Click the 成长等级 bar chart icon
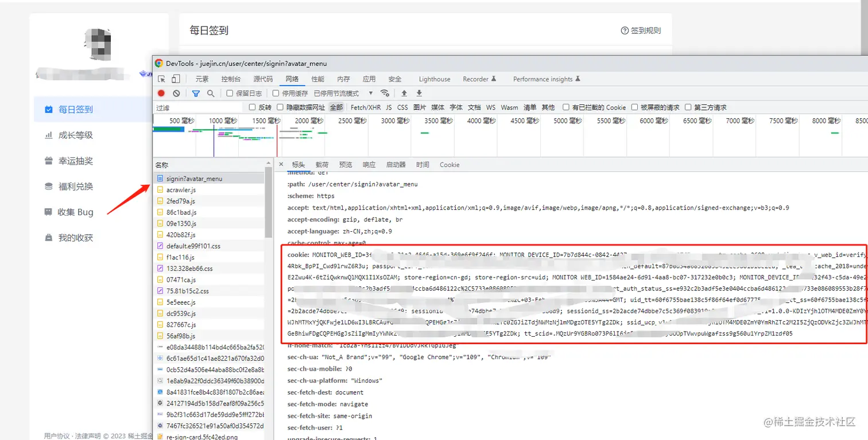Screen dimensions: 868x440 pos(49,135)
